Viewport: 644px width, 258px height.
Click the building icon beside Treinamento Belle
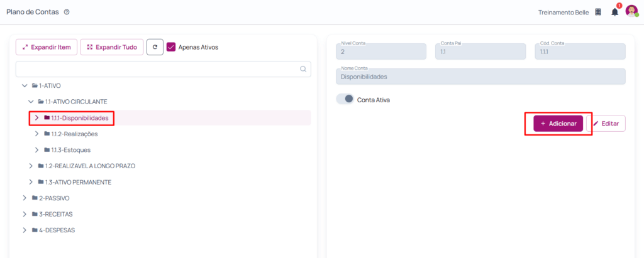click(598, 12)
